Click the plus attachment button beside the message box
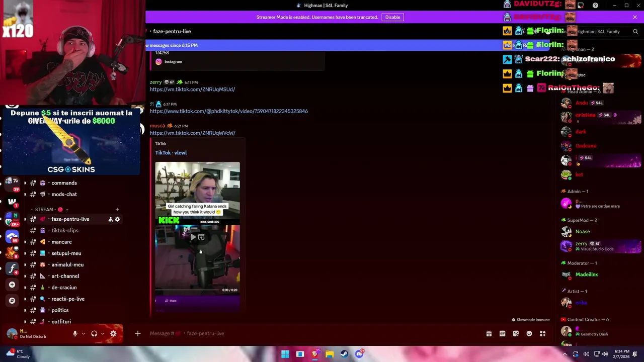 tap(137, 333)
